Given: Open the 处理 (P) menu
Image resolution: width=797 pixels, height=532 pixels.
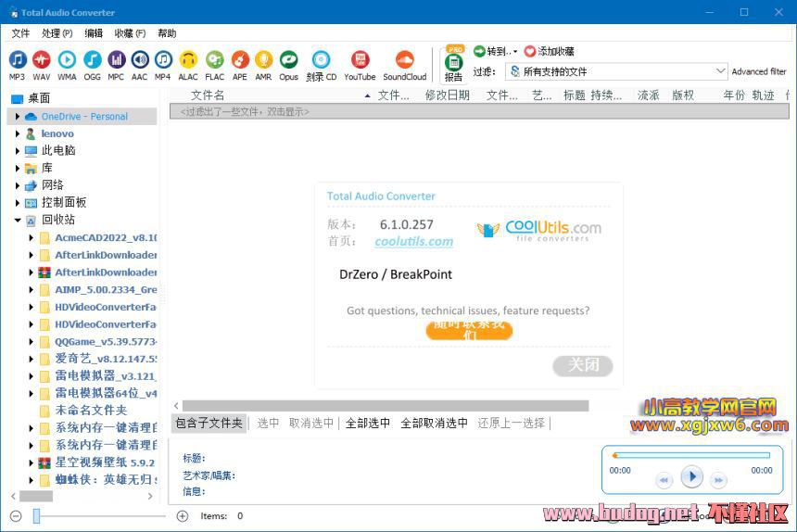Looking at the screenshot, I should (x=57, y=33).
